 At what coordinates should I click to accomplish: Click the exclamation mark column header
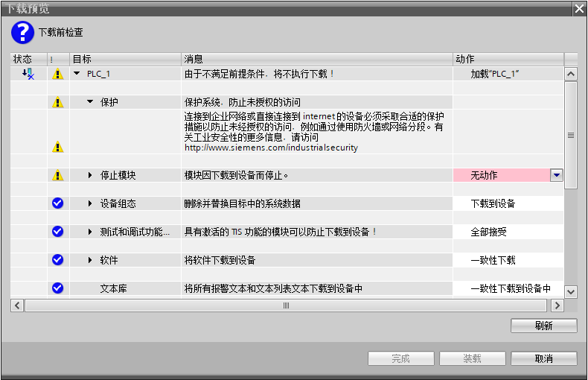(58, 59)
